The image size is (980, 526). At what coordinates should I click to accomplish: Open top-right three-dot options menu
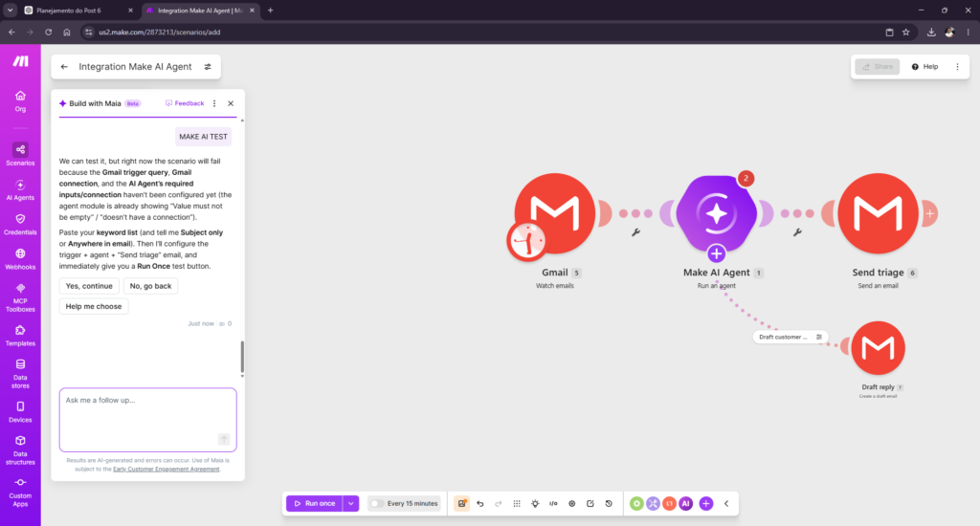(957, 67)
